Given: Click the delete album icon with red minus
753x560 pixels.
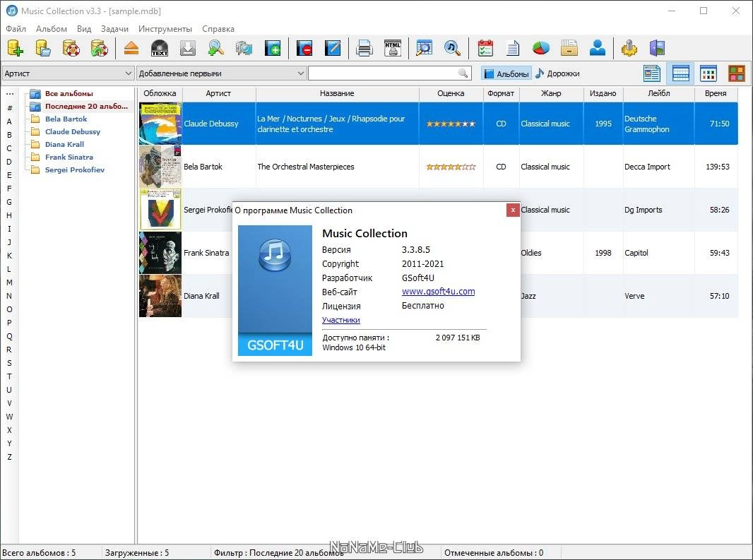Looking at the screenshot, I should (x=304, y=48).
